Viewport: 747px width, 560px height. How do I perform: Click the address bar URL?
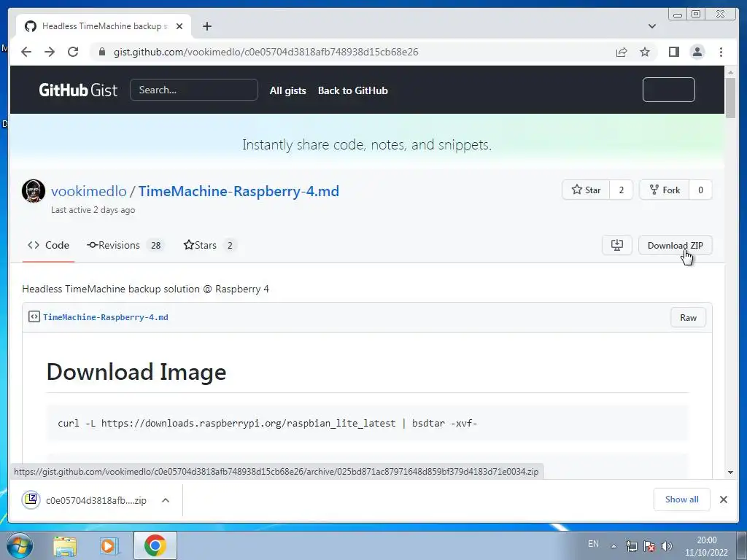coord(266,52)
